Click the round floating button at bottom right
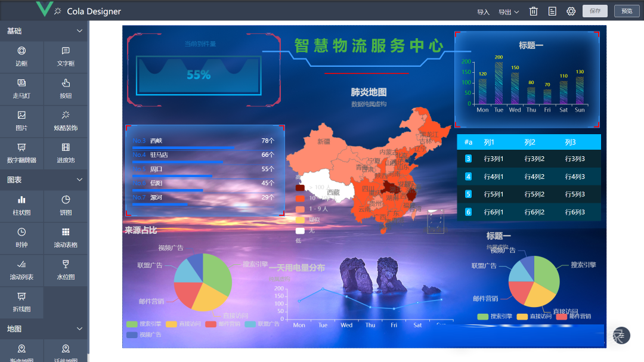 pos(621,335)
